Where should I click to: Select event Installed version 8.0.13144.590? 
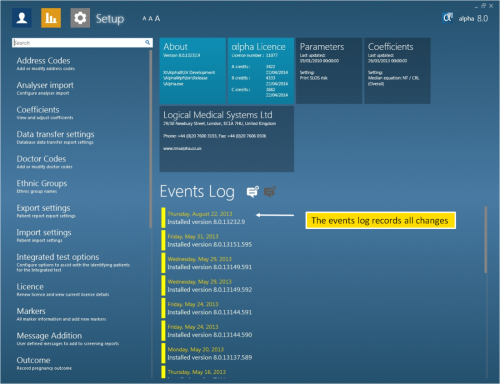coord(206,331)
